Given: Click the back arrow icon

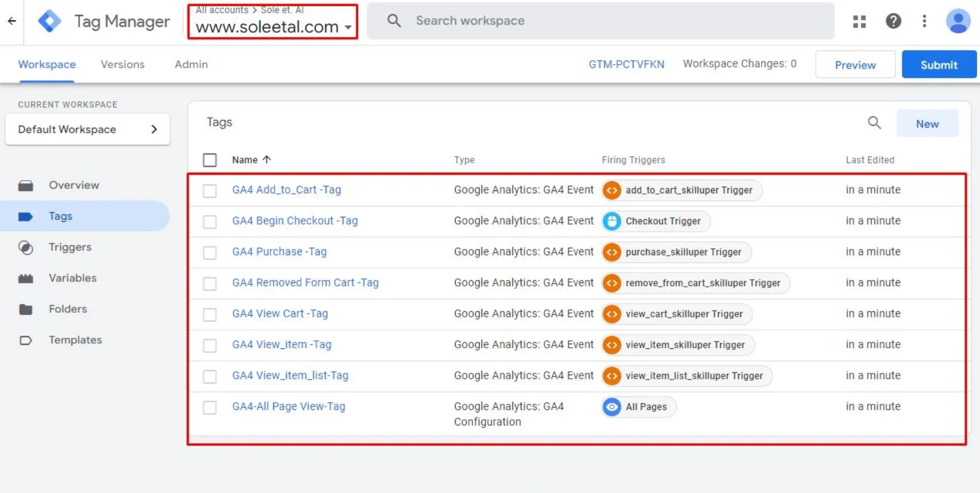Looking at the screenshot, I should pyautogui.click(x=12, y=21).
